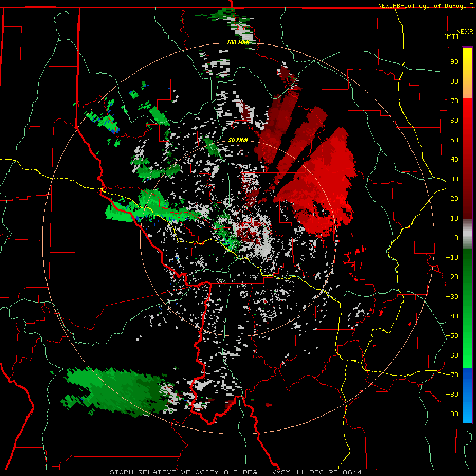This screenshot has height=476, width=476.
Task: Click the gray zero-velocity band of color bar
Action: [x=467, y=234]
